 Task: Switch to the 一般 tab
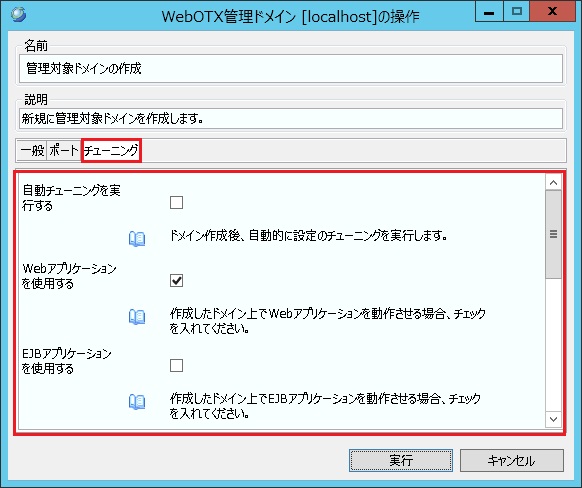pos(32,150)
